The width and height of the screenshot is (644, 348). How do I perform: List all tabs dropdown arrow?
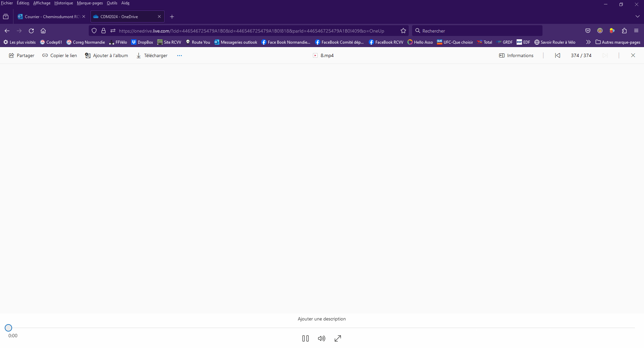[637, 16]
